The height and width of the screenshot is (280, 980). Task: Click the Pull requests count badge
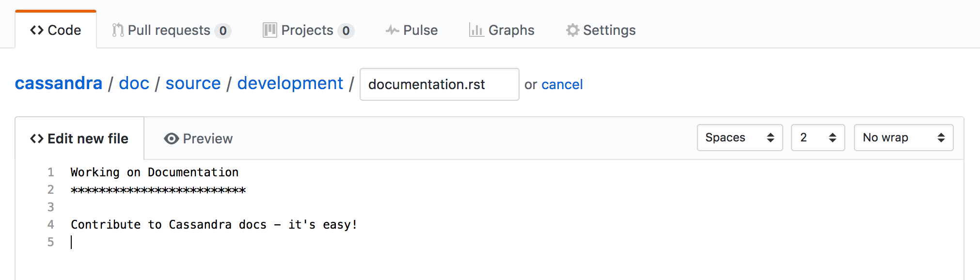click(x=222, y=31)
